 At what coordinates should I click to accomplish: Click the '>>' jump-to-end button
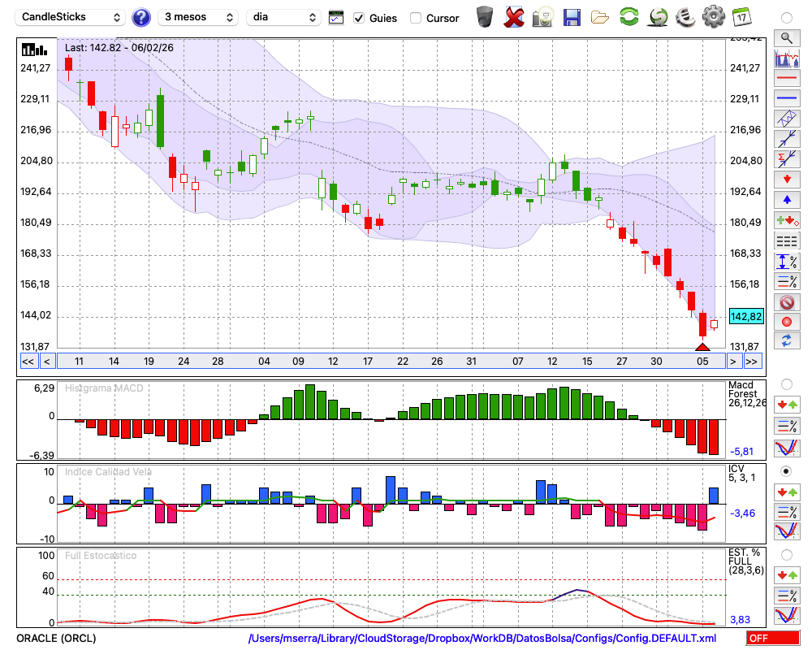[752, 361]
